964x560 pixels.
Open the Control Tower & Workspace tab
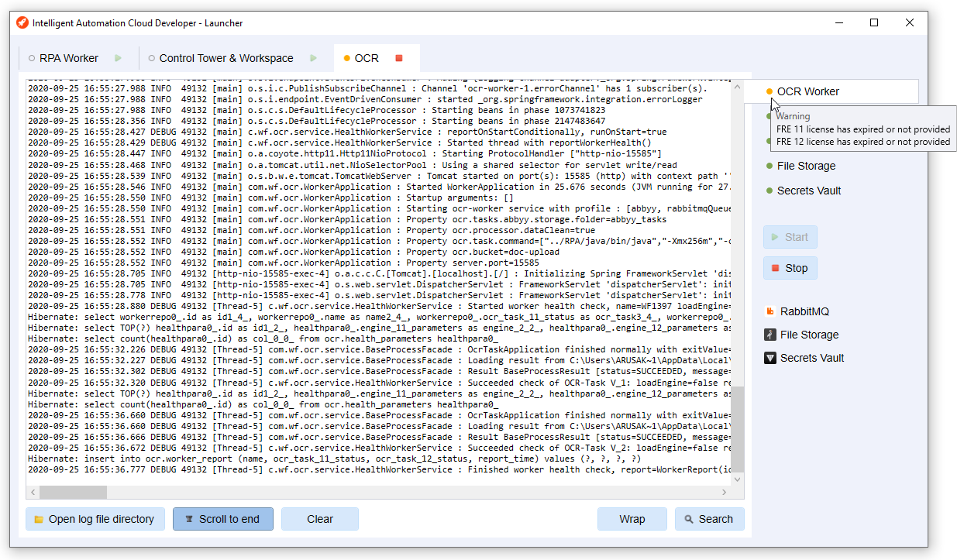pyautogui.click(x=226, y=58)
